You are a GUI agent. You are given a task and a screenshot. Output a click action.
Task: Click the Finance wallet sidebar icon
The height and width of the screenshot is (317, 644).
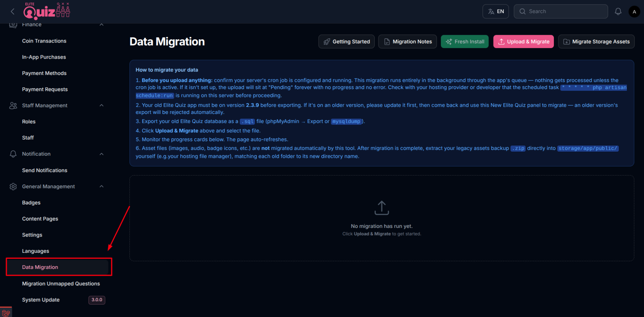point(13,25)
